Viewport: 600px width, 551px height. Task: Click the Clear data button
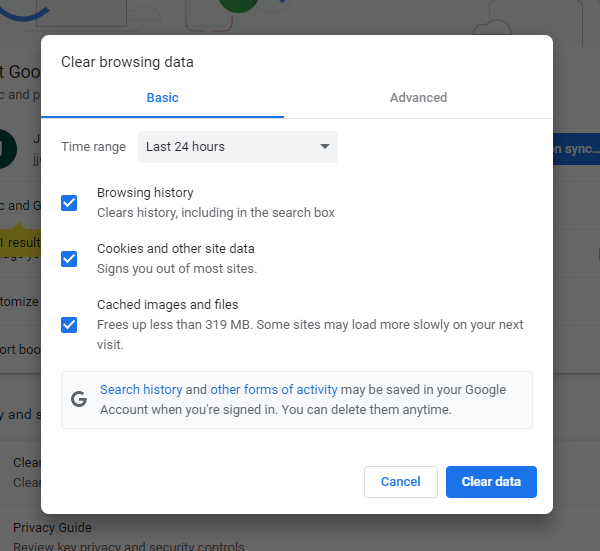click(x=491, y=482)
